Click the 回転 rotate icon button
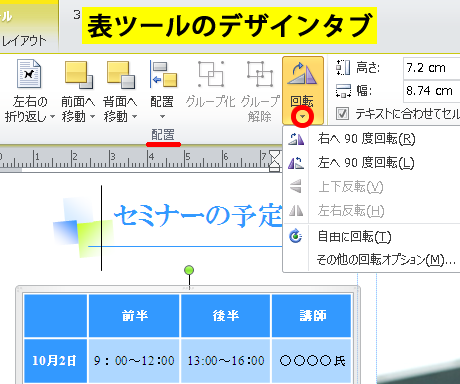Viewport: 460px width, 384px height. tap(303, 74)
